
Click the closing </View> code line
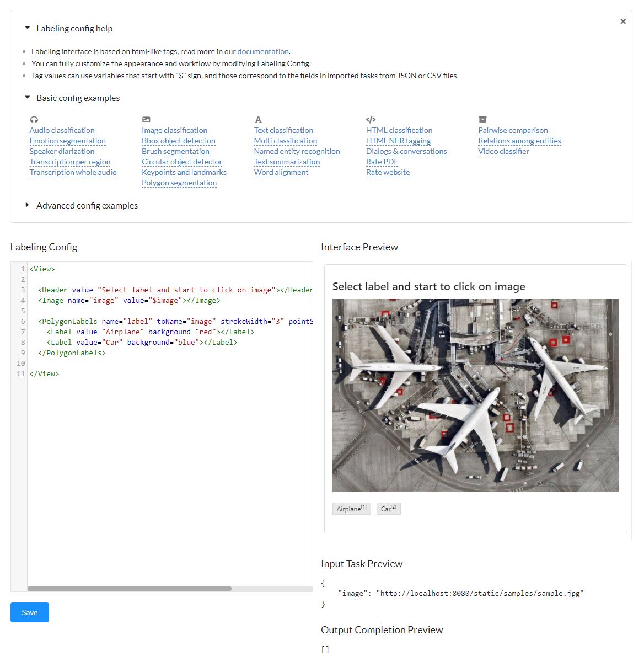click(x=44, y=374)
